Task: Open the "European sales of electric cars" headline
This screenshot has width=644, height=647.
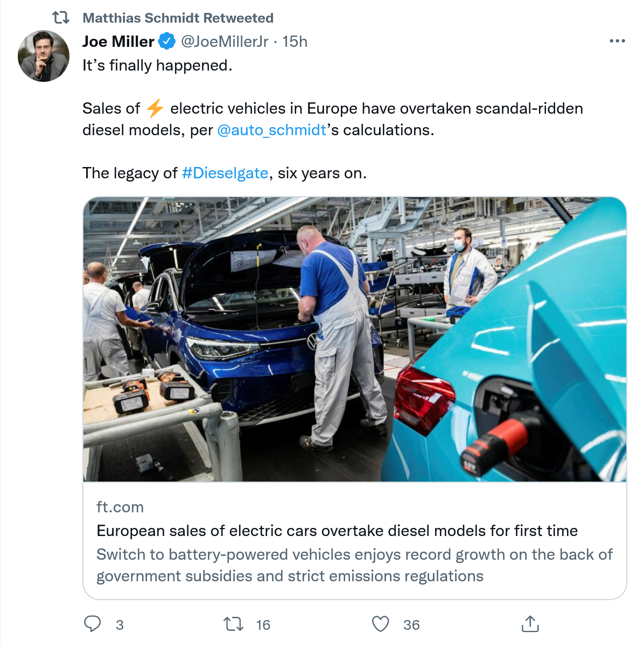Action: point(337,531)
